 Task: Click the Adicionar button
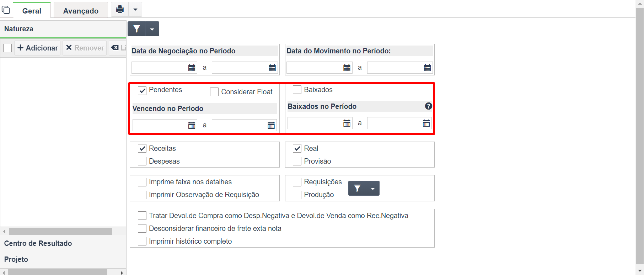tap(38, 48)
